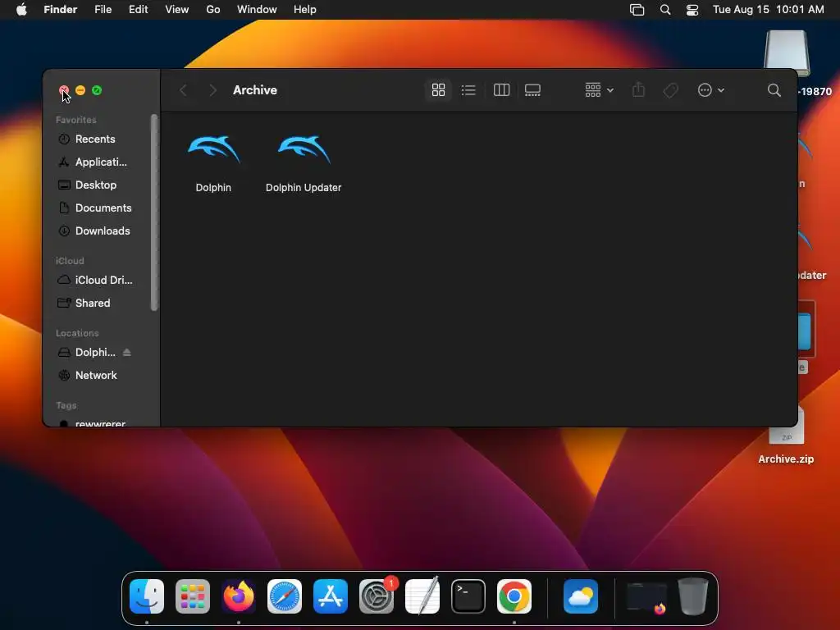The image size is (840, 630).
Task: Open Downloads in the sidebar
Action: tap(103, 231)
